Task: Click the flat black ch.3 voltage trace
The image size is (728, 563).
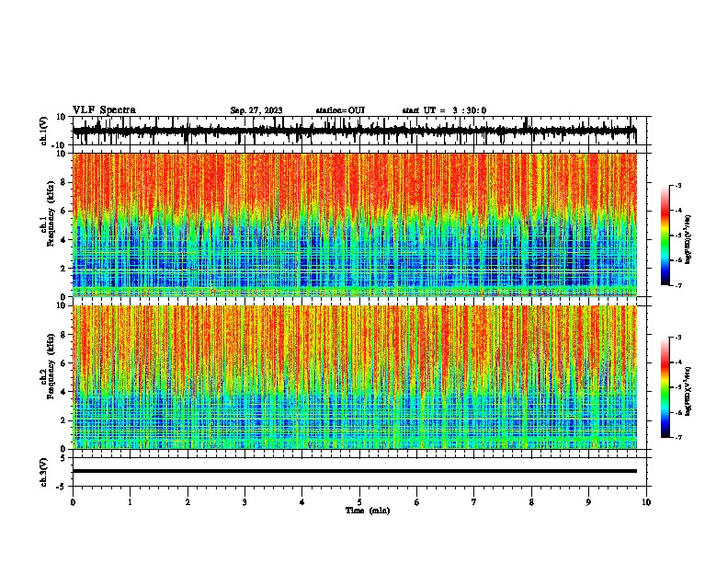Action: [x=355, y=471]
